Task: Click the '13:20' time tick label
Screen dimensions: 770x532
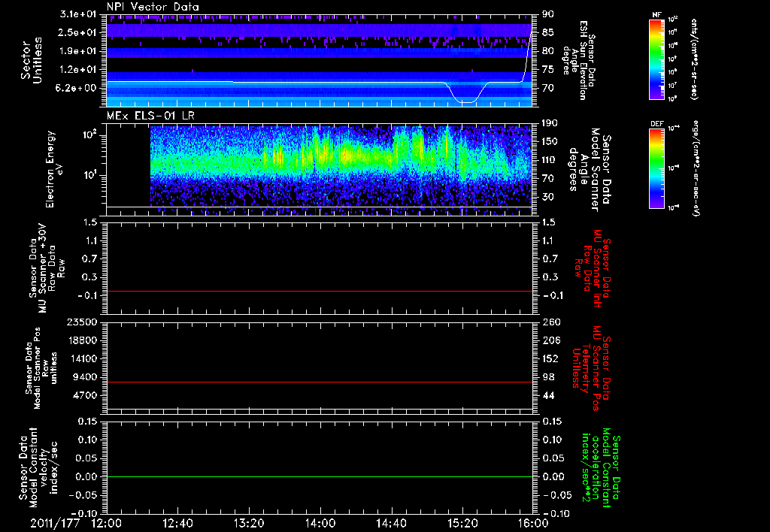Action: coord(249,523)
